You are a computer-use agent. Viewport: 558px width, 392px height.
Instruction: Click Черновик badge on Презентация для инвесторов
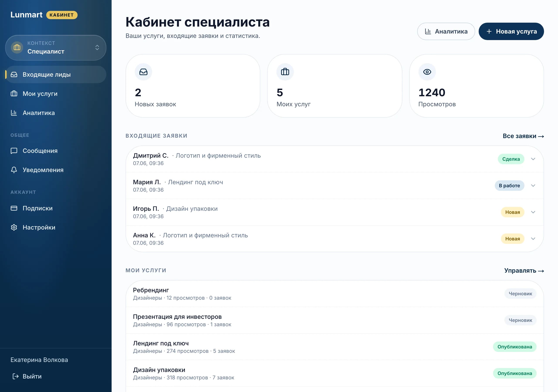click(520, 320)
